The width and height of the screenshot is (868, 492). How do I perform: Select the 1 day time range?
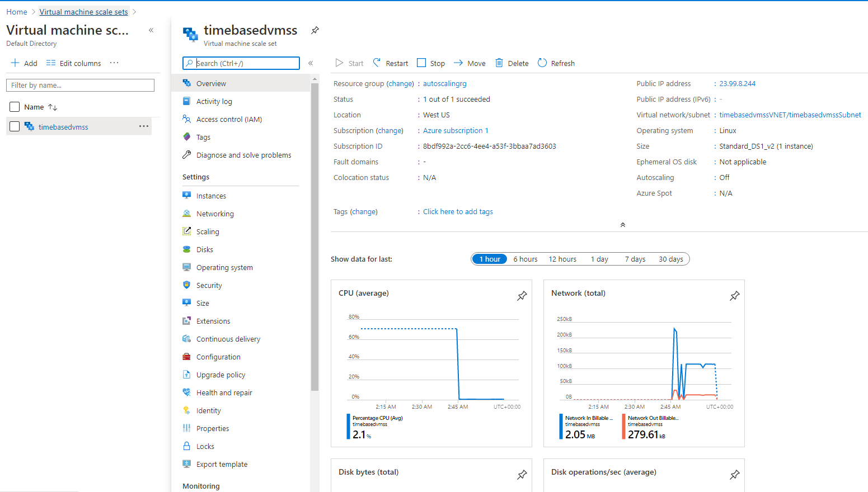coord(599,259)
